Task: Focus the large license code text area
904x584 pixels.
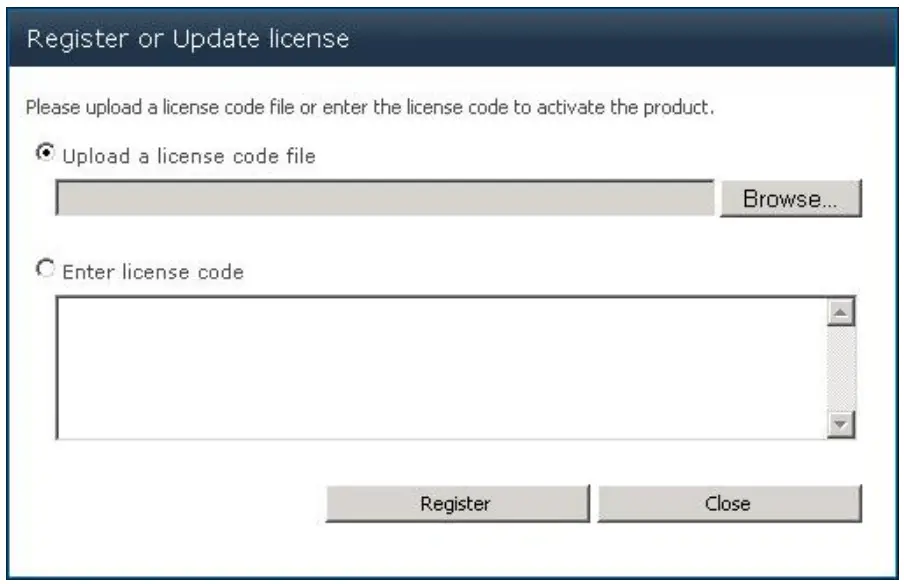Action: pos(440,366)
